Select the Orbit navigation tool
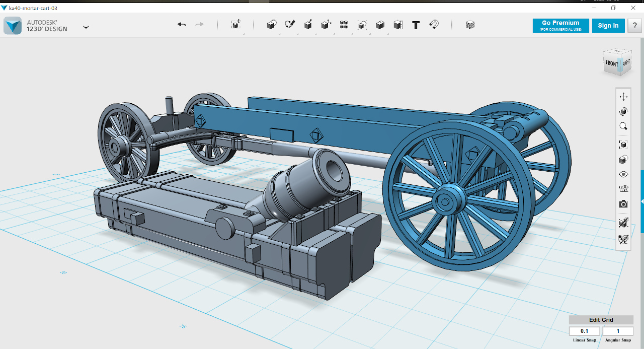Viewport: 644px width, 349px height. (623, 111)
